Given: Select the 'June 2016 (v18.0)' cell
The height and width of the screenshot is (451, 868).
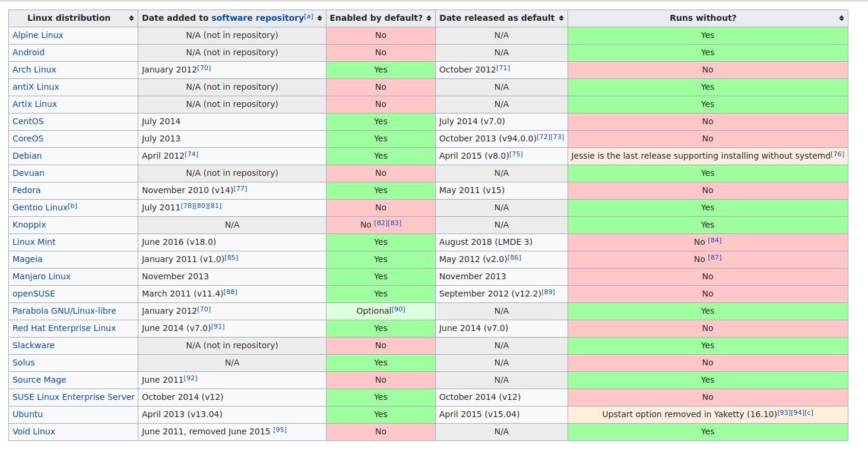Looking at the screenshot, I should pos(232,242).
